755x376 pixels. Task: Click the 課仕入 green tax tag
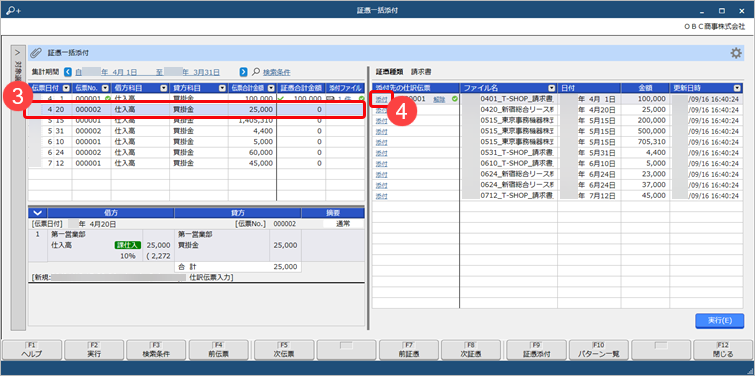coord(127,245)
